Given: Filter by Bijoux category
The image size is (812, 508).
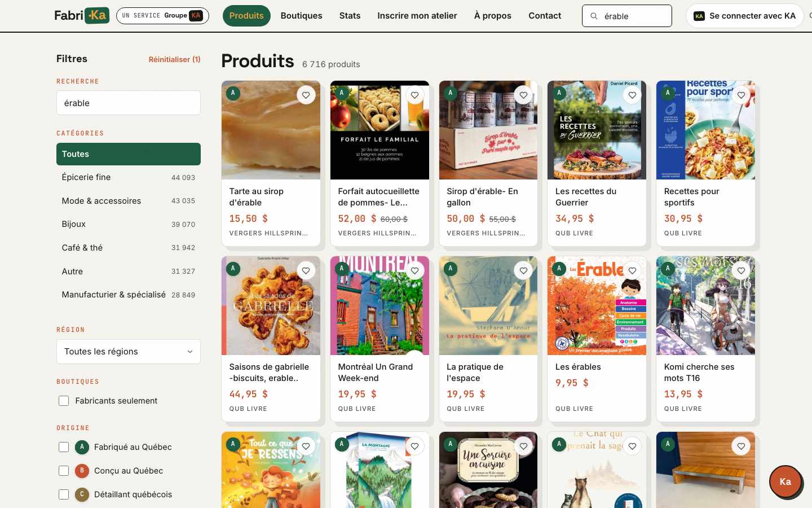Looking at the screenshot, I should pos(129,224).
